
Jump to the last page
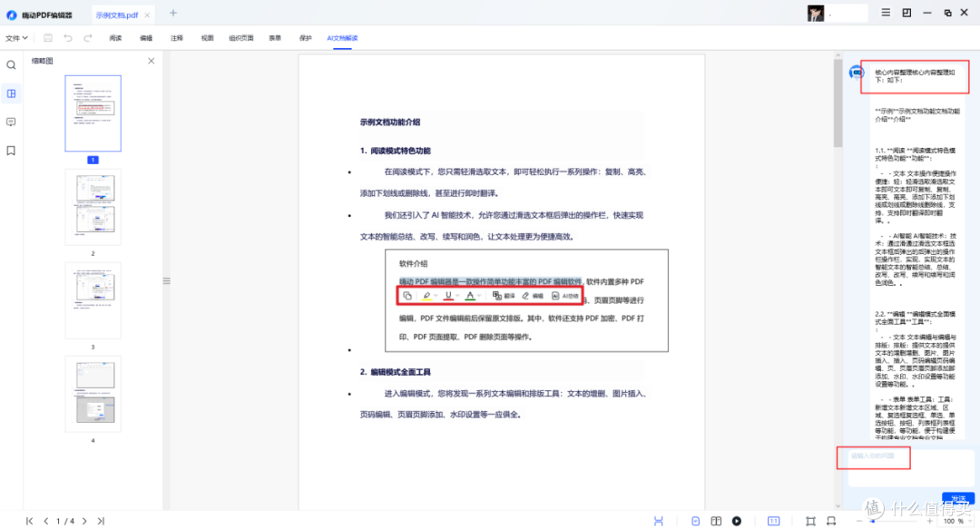(x=101, y=521)
